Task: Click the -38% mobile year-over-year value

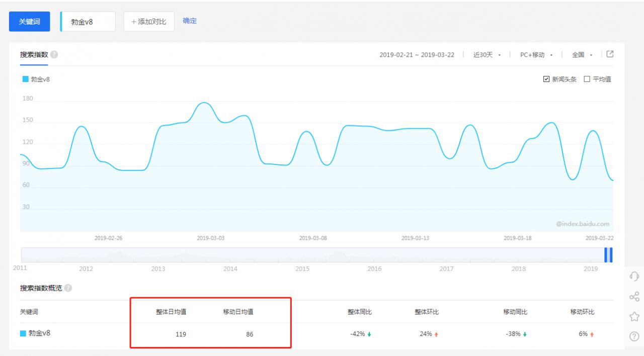Action: (x=513, y=334)
